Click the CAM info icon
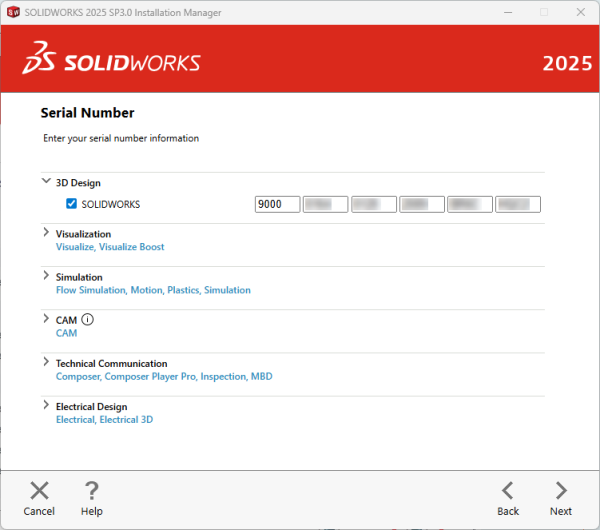The height and width of the screenshot is (530, 600). [87, 319]
